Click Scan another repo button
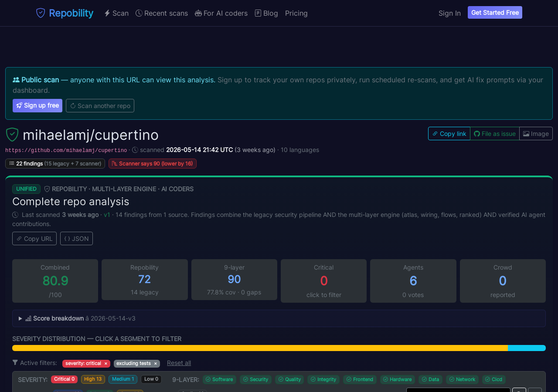 (100, 105)
